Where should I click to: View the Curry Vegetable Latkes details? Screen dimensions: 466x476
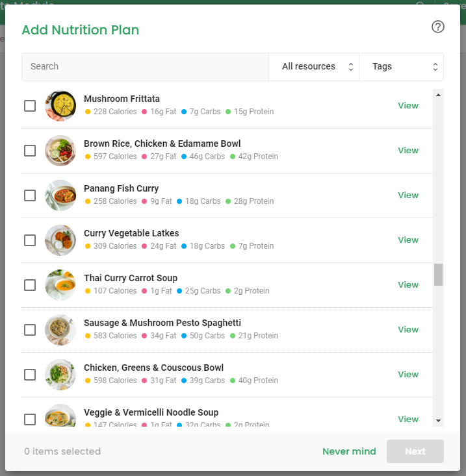(x=408, y=240)
